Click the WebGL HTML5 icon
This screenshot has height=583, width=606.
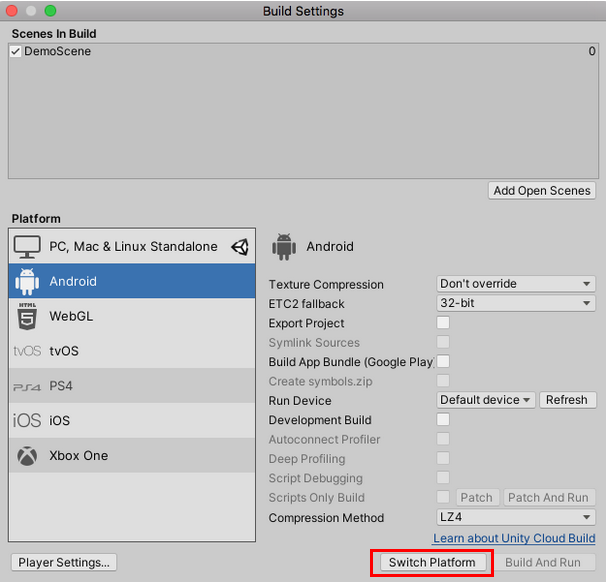tap(27, 316)
